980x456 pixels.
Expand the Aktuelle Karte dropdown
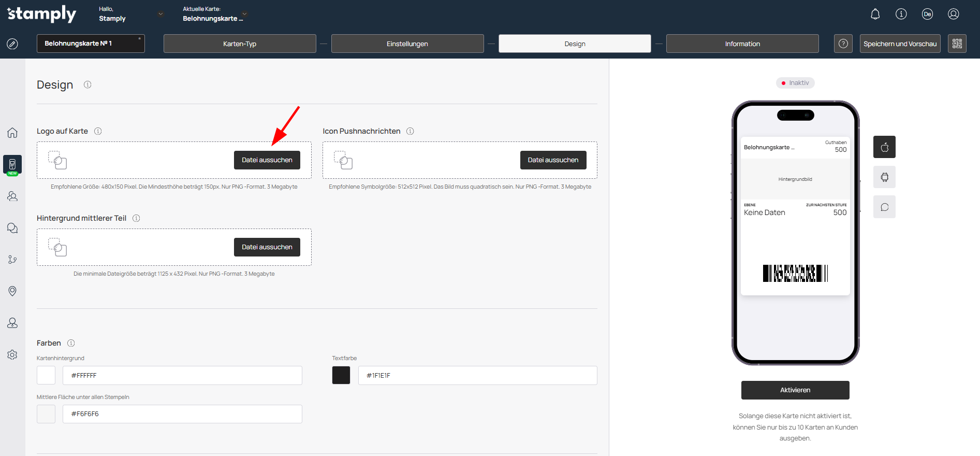pos(245,14)
